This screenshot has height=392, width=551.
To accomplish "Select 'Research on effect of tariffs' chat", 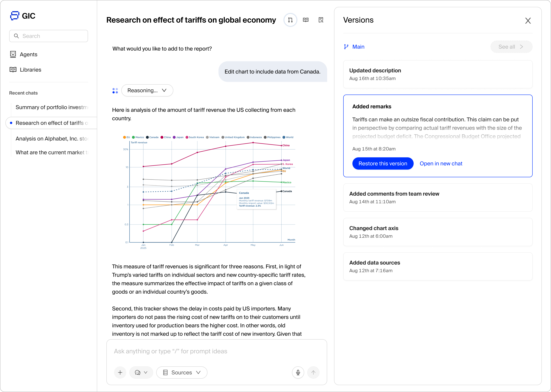I will [x=51, y=123].
